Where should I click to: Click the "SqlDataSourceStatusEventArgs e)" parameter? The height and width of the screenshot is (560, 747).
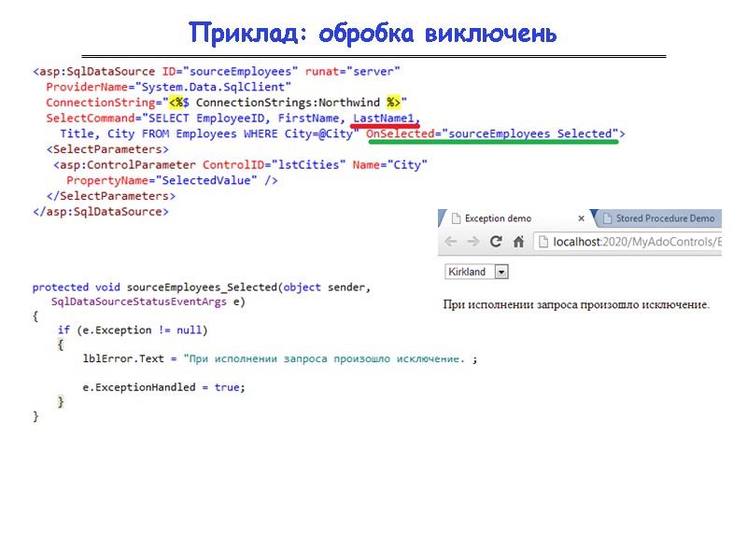point(148,301)
